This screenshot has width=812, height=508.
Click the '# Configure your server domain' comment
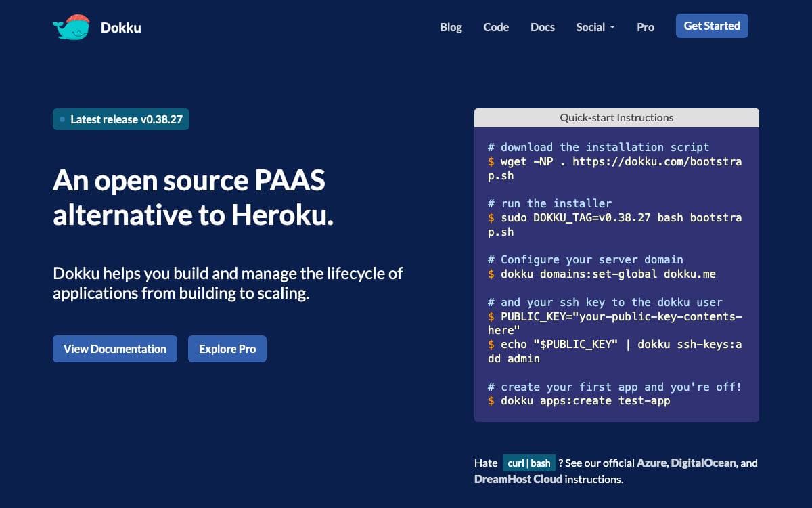pyautogui.click(x=585, y=259)
